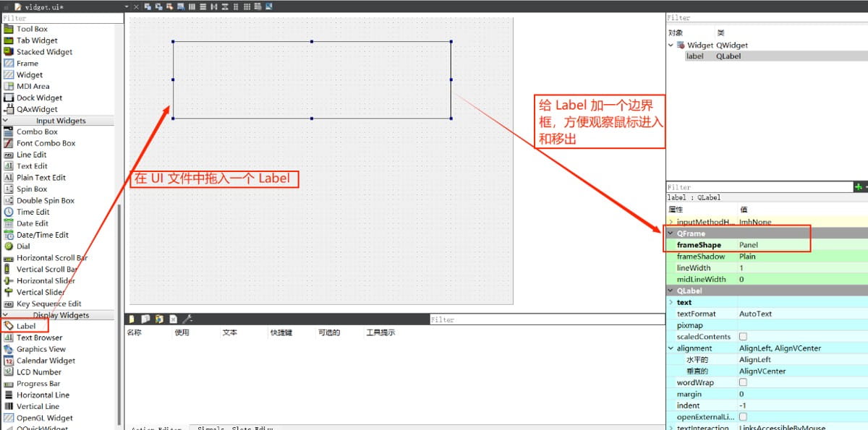Toggle the scaledContents checkbox
This screenshot has height=430, width=868.
(x=743, y=337)
